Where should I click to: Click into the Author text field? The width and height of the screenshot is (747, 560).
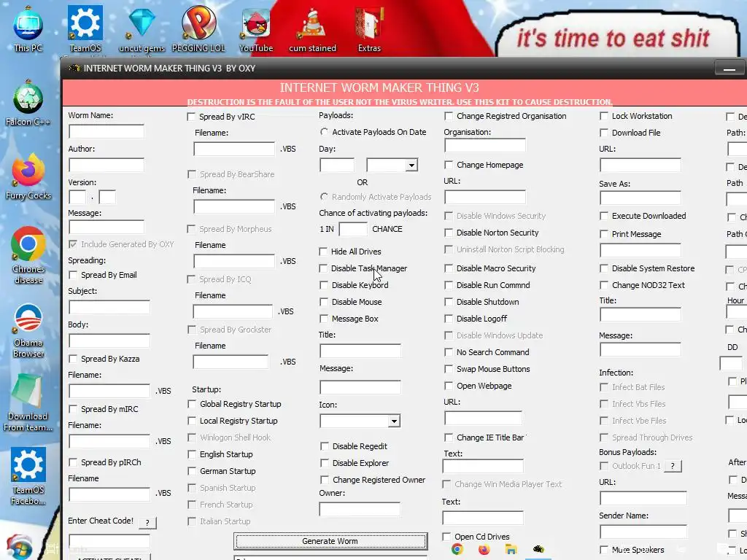(x=107, y=166)
